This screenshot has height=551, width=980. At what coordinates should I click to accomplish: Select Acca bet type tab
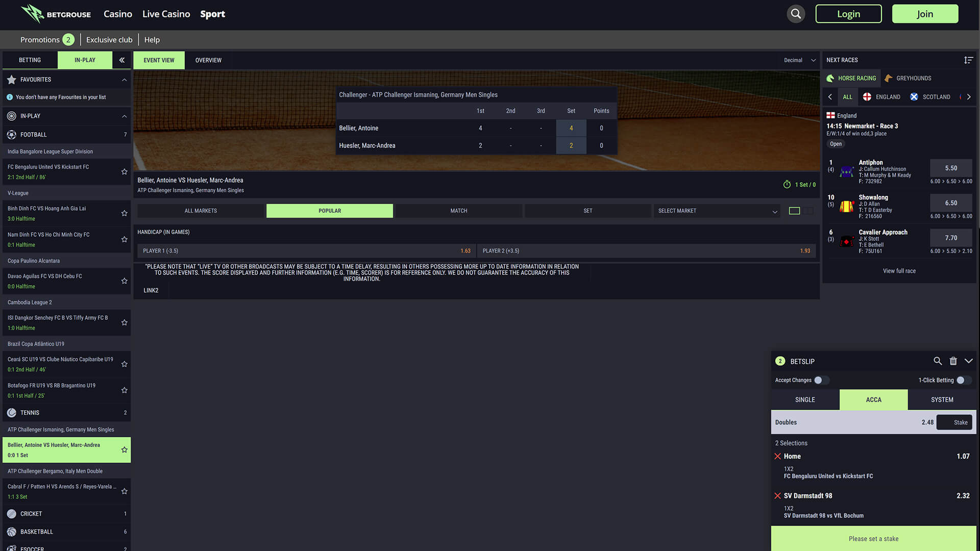[873, 400]
